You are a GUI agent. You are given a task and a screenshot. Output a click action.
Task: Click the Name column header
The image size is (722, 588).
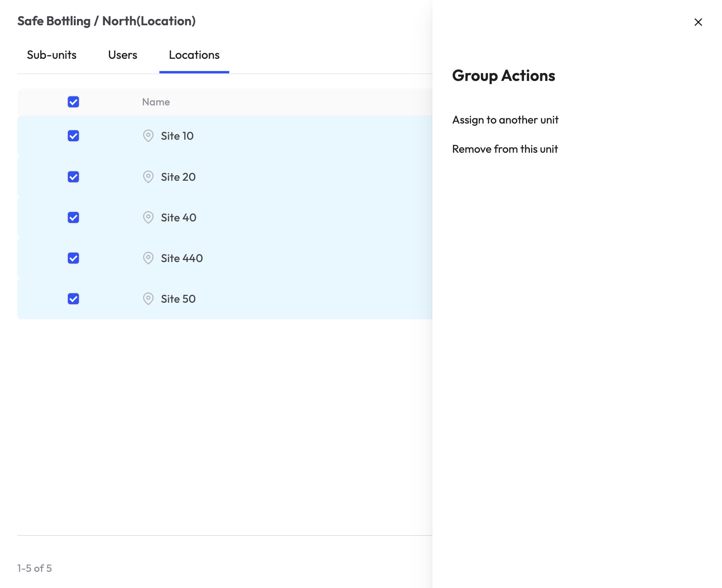click(x=156, y=102)
